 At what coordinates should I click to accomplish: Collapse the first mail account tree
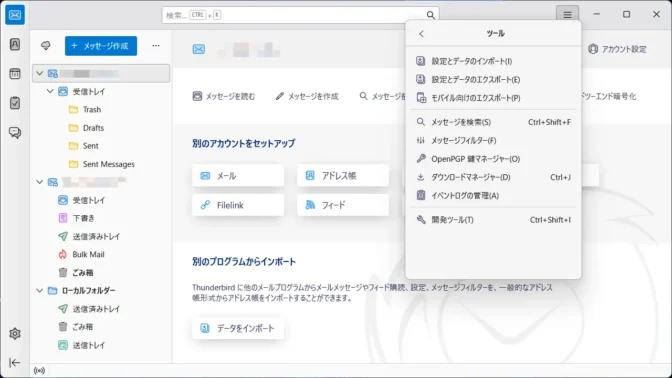pos(40,74)
